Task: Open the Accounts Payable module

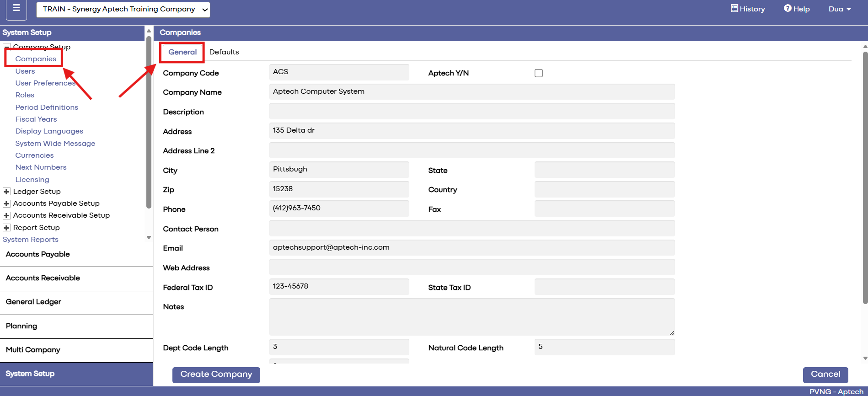Action: point(76,255)
